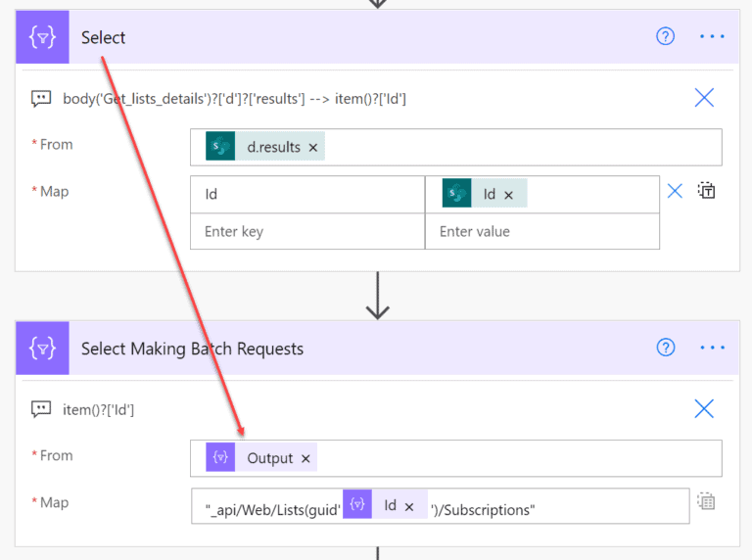Delete the Id map row
This screenshot has width=752, height=560.
point(675,191)
